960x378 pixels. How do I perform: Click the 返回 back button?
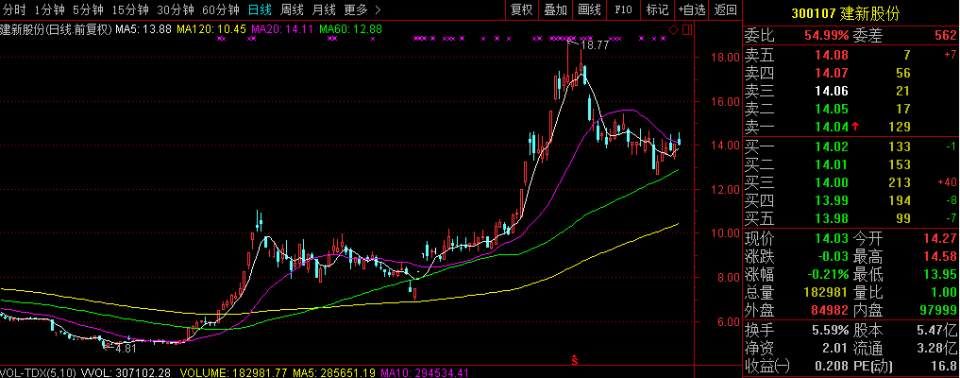[x=726, y=10]
